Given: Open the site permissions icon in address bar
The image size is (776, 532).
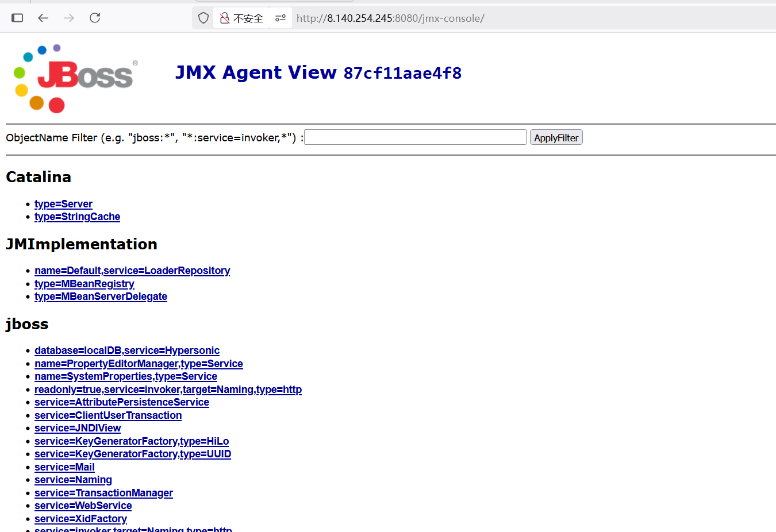Looking at the screenshot, I should click(x=281, y=18).
